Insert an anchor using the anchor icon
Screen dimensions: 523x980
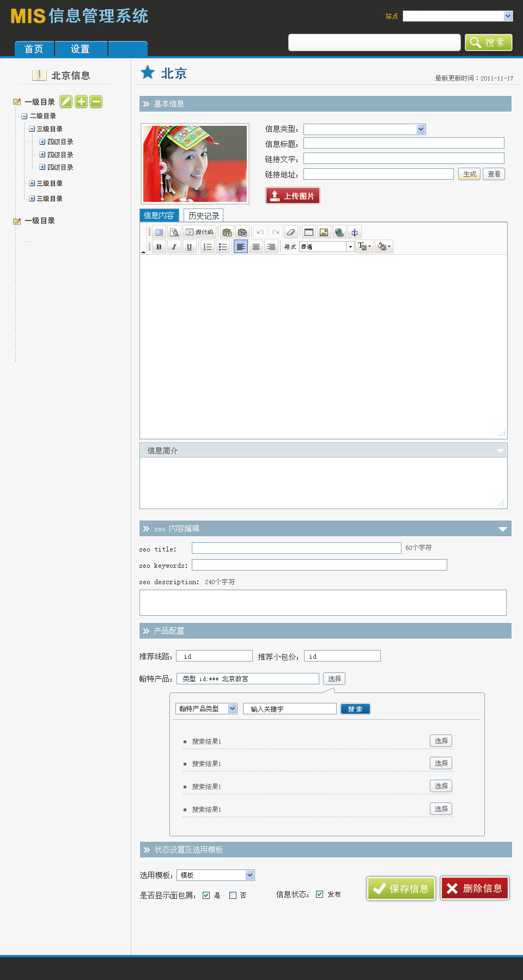[354, 232]
